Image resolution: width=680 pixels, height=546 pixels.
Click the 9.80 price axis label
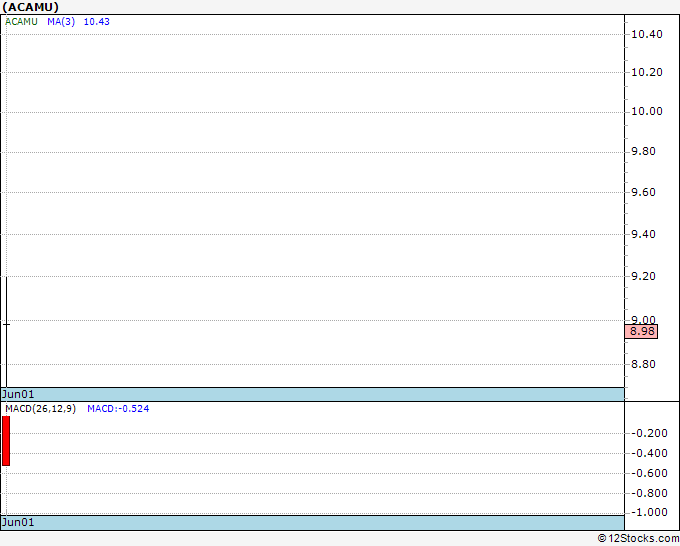643,151
